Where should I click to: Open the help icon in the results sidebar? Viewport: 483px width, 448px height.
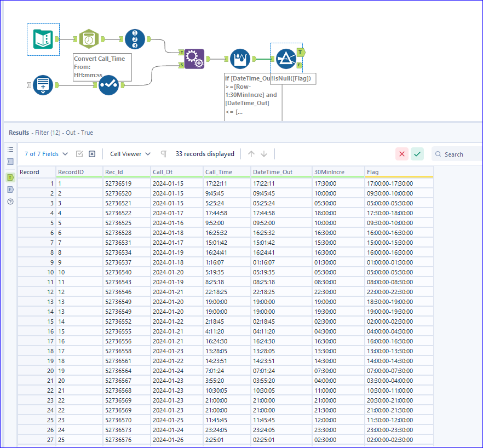9,203
